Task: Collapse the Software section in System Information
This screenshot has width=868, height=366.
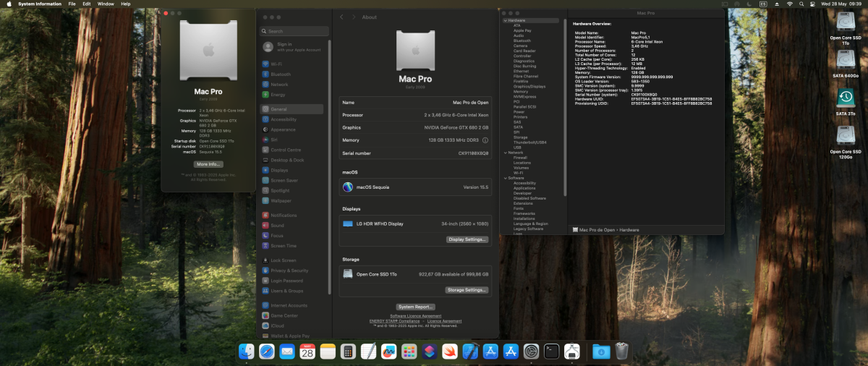Action: (x=504, y=178)
